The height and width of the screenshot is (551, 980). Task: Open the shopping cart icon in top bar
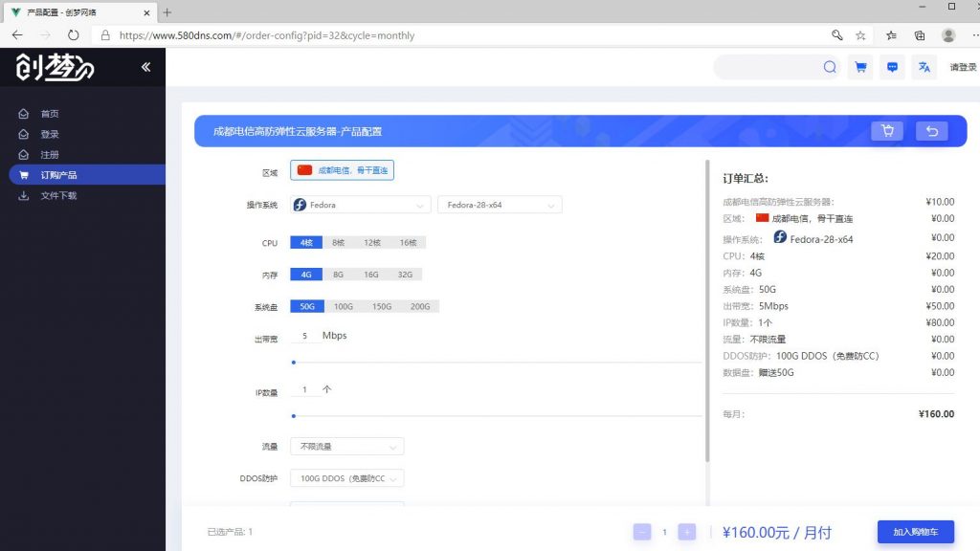(860, 66)
